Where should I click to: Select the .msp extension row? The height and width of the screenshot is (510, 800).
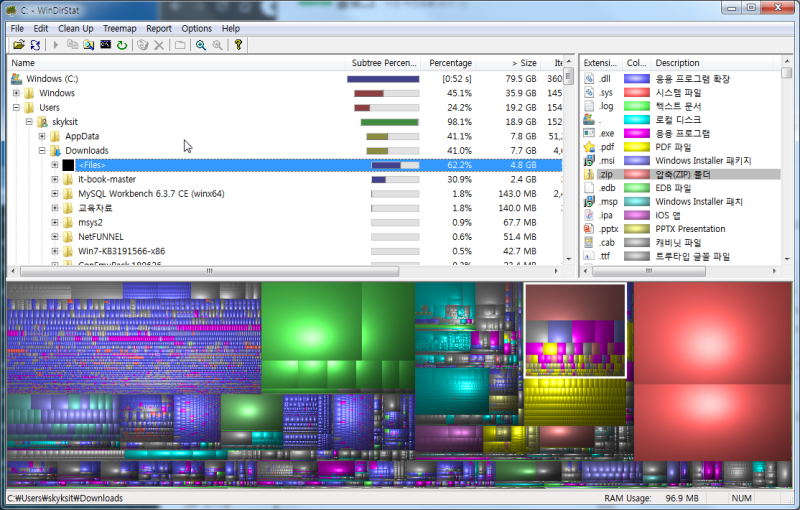click(681, 201)
